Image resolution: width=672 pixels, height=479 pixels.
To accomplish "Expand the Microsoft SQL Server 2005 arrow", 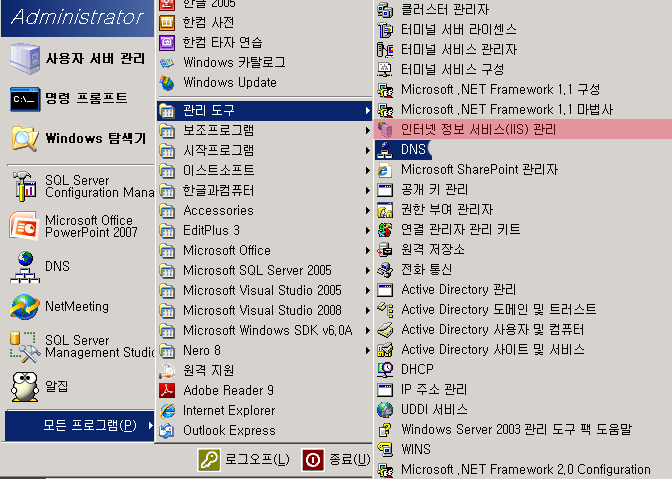I will [x=367, y=270].
